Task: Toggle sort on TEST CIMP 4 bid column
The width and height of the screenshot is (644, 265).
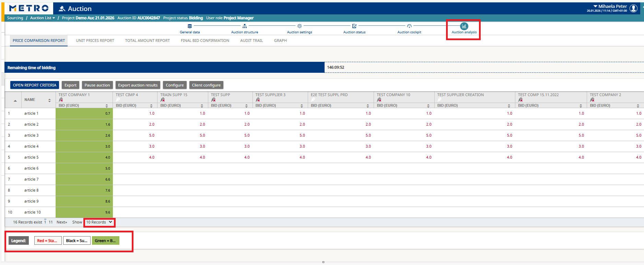Action: [x=151, y=106]
